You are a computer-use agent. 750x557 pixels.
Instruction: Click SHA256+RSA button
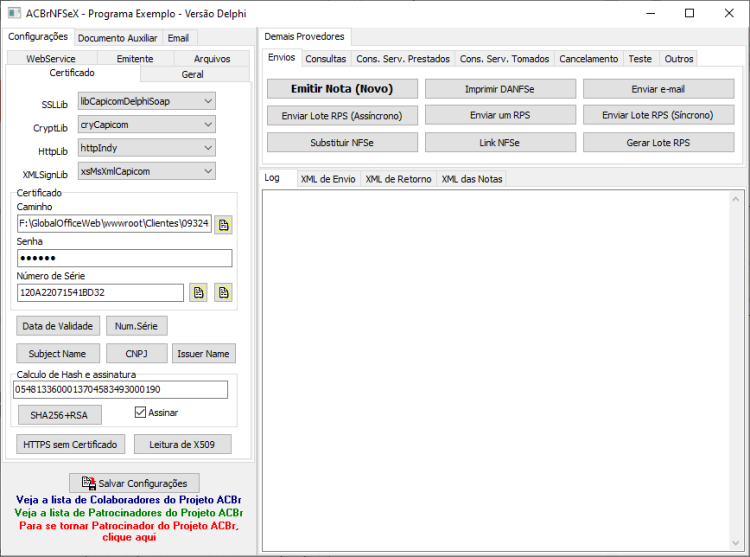59,415
